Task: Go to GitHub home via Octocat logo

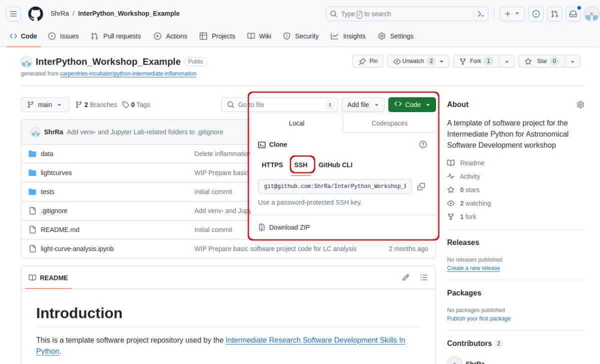Action: (35, 14)
